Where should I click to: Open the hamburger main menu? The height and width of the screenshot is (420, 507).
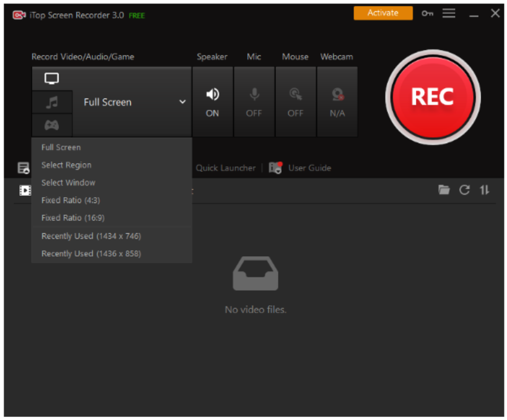click(448, 13)
